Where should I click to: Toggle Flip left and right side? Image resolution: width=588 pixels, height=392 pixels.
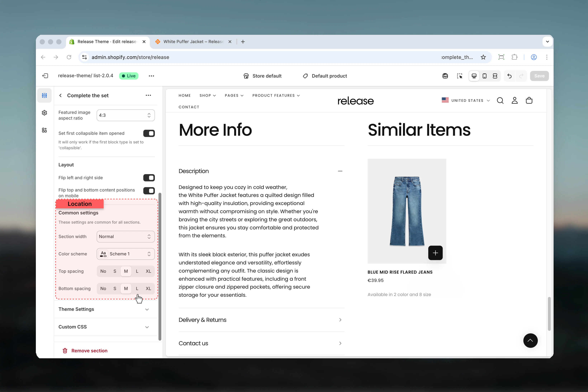(149, 178)
